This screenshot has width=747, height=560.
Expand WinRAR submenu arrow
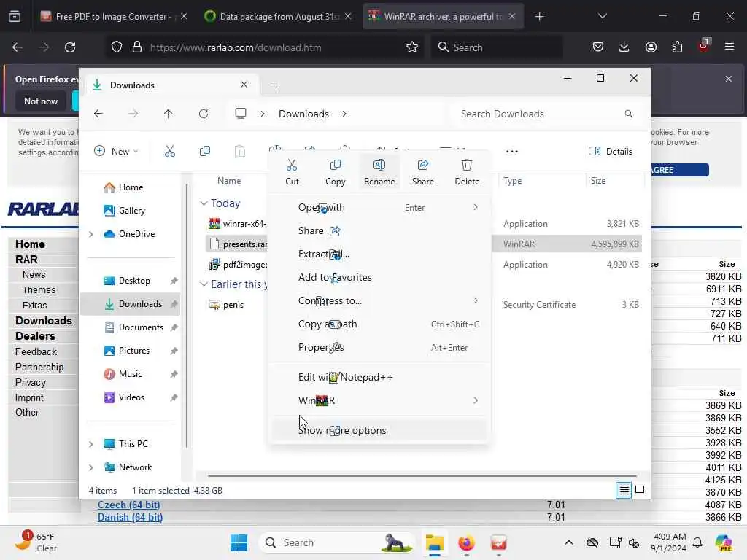(x=476, y=400)
